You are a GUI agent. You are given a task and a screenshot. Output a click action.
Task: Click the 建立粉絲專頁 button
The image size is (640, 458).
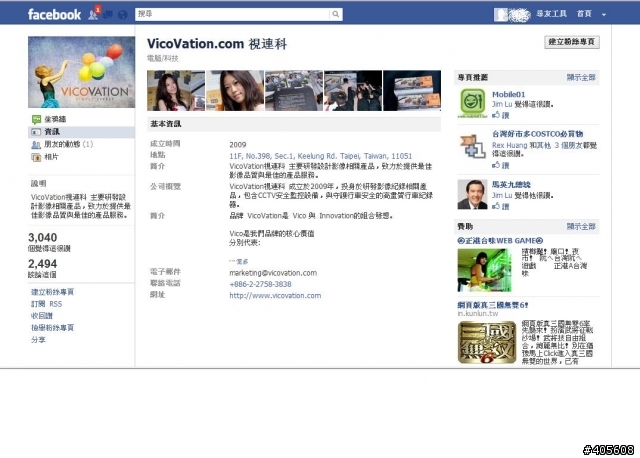click(x=571, y=42)
